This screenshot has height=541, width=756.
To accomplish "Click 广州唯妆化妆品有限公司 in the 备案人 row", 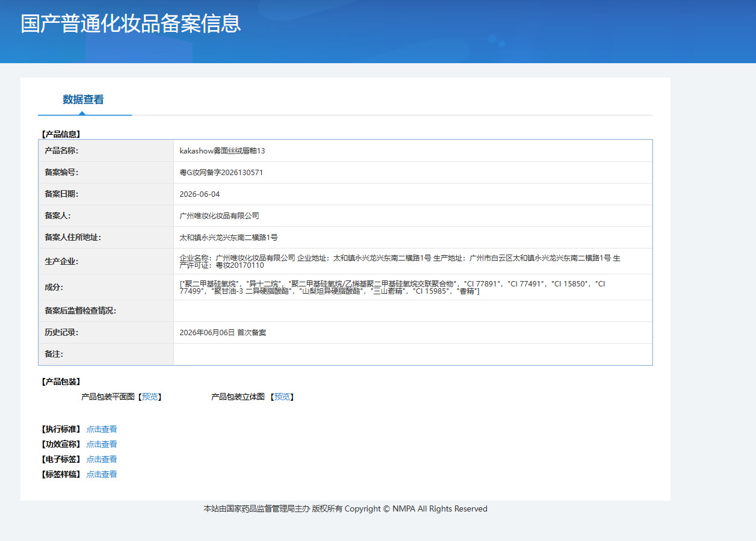I will [x=219, y=216].
